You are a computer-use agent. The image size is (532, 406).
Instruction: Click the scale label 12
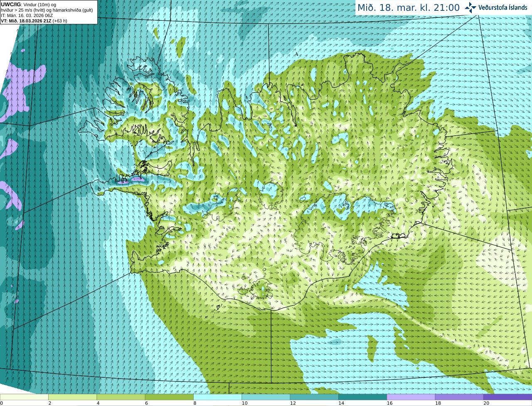tap(293, 403)
